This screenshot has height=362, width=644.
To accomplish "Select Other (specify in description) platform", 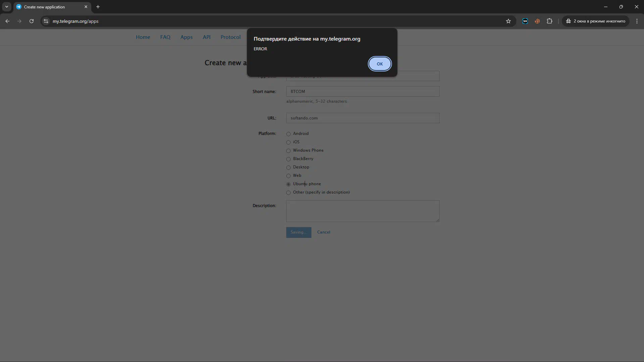I will click(x=288, y=193).
